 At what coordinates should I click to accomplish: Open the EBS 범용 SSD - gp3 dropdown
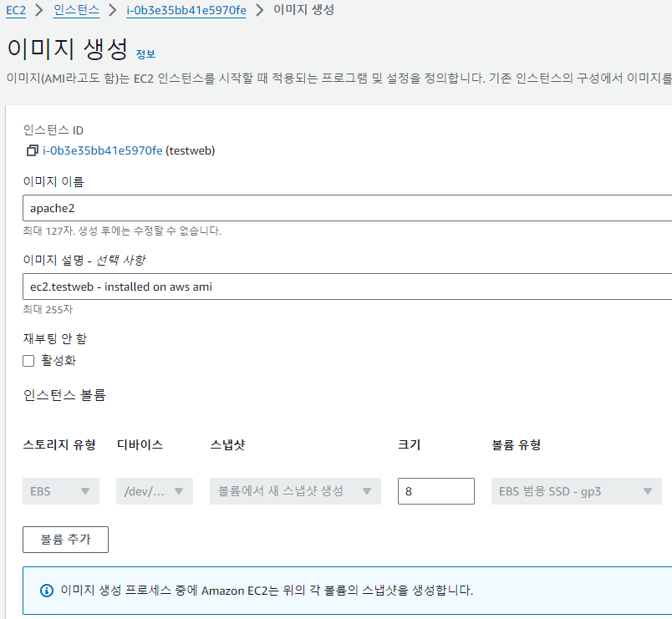577,491
